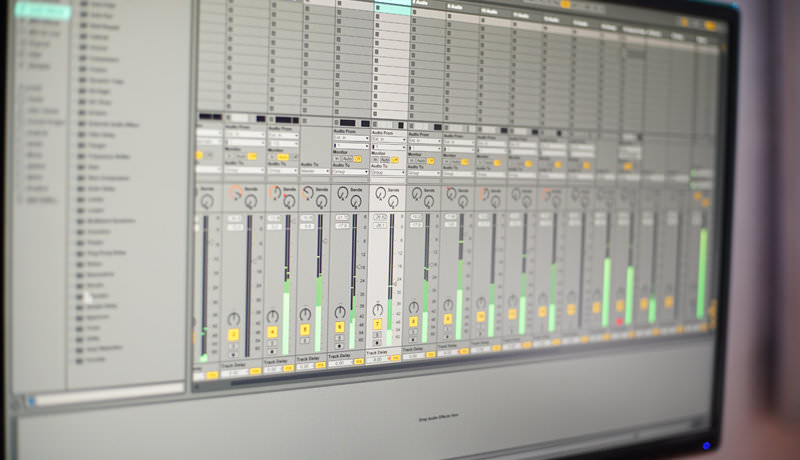Open the Audio From dropdown on track 8
Screen dimensions: 800x460
pyautogui.click(x=424, y=140)
